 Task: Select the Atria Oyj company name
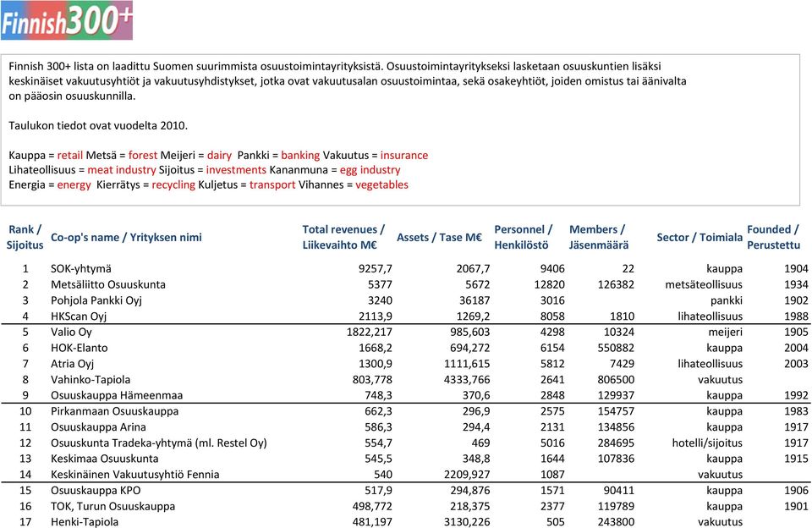(73, 364)
